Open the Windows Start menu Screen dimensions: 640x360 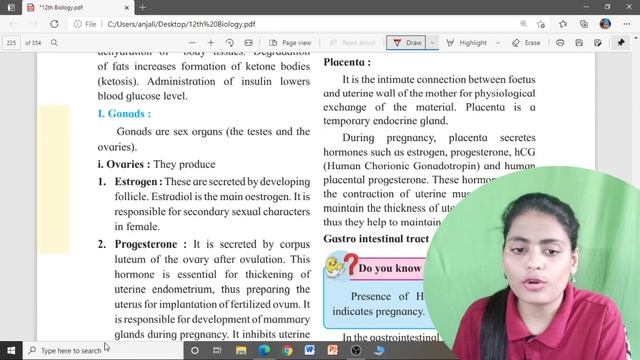(x=11, y=350)
